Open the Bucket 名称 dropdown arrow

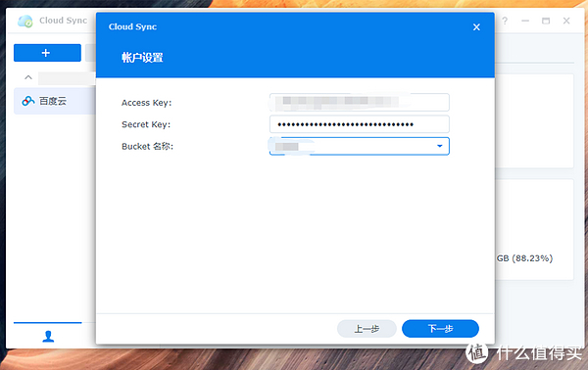[x=440, y=146]
